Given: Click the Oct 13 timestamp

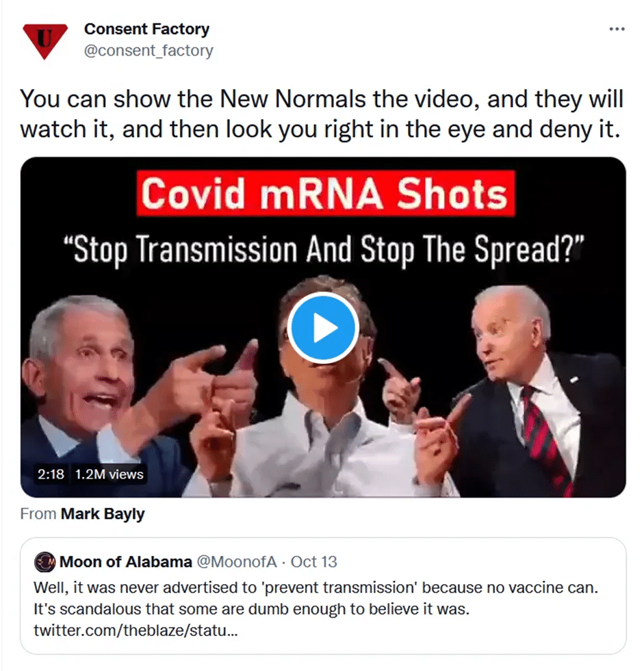Looking at the screenshot, I should [314, 562].
